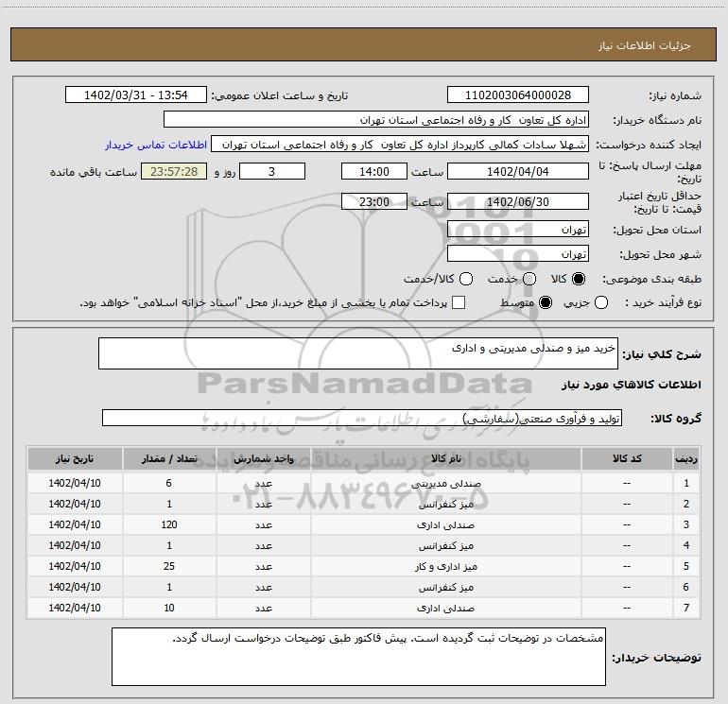Click the quantity 120 cell
The image size is (728, 704).
tap(169, 524)
